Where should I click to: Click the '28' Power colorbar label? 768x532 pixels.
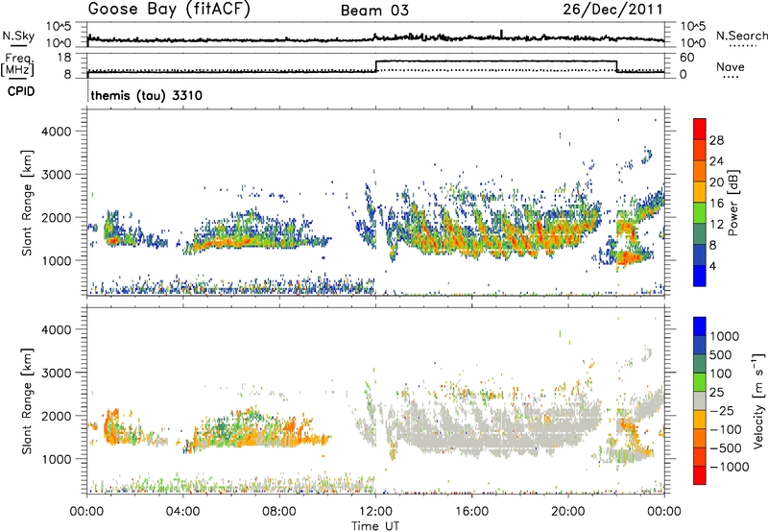716,140
